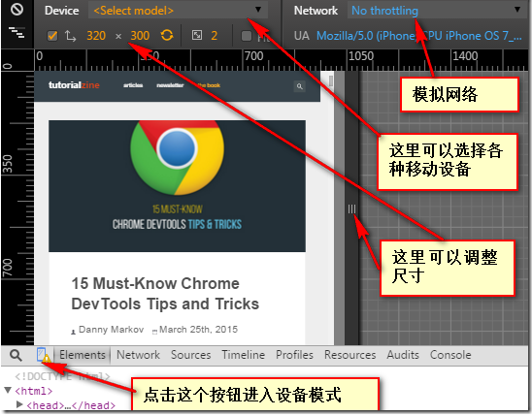Click the tutorialzine logo

(x=74, y=85)
